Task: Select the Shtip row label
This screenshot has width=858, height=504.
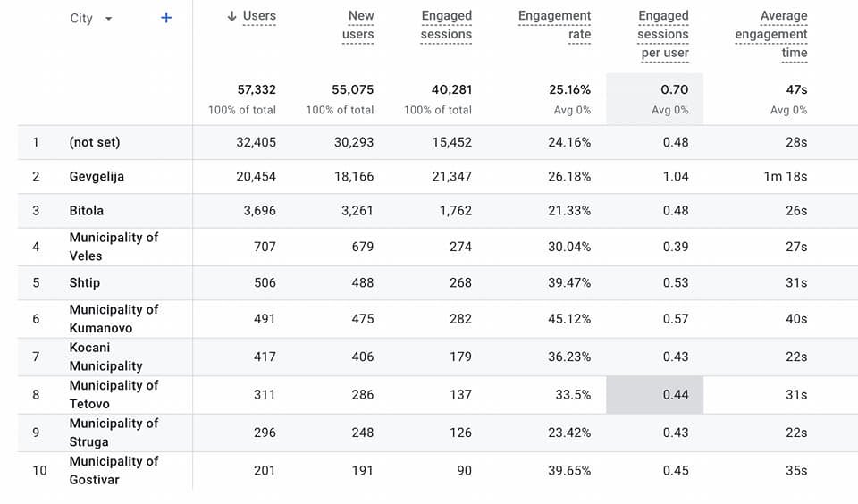Action: pos(85,283)
